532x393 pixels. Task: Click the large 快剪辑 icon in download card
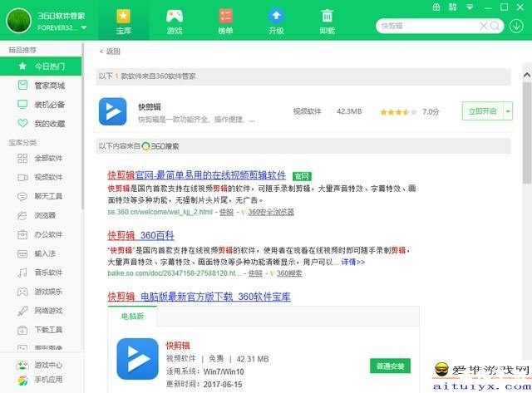137,359
